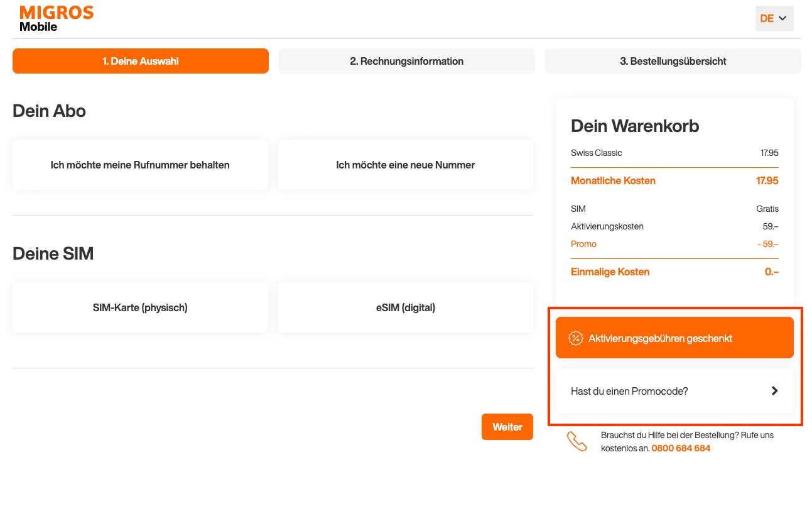Screen dimensions: 812x528
Task: Click the SIM Gratis value
Action: click(767, 209)
